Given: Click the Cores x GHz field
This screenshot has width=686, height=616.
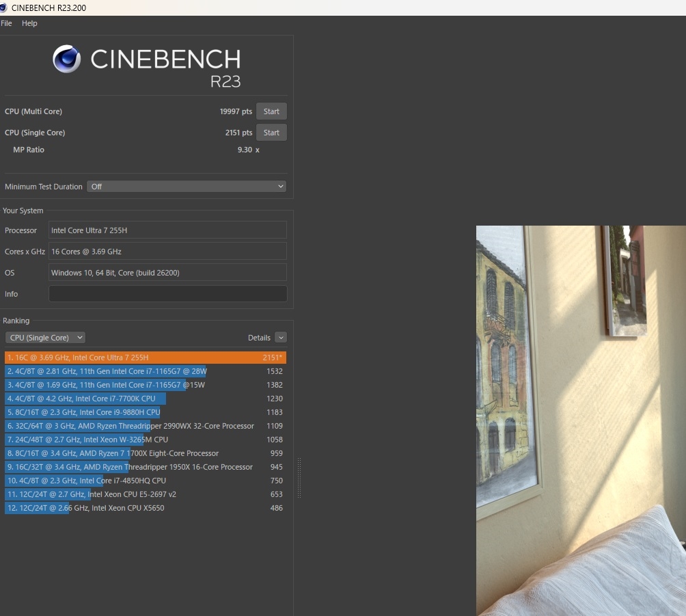Looking at the screenshot, I should [x=167, y=252].
